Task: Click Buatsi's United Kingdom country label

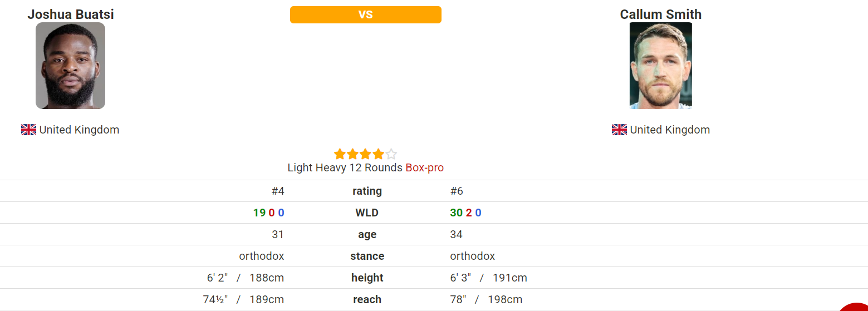Action: 79,130
